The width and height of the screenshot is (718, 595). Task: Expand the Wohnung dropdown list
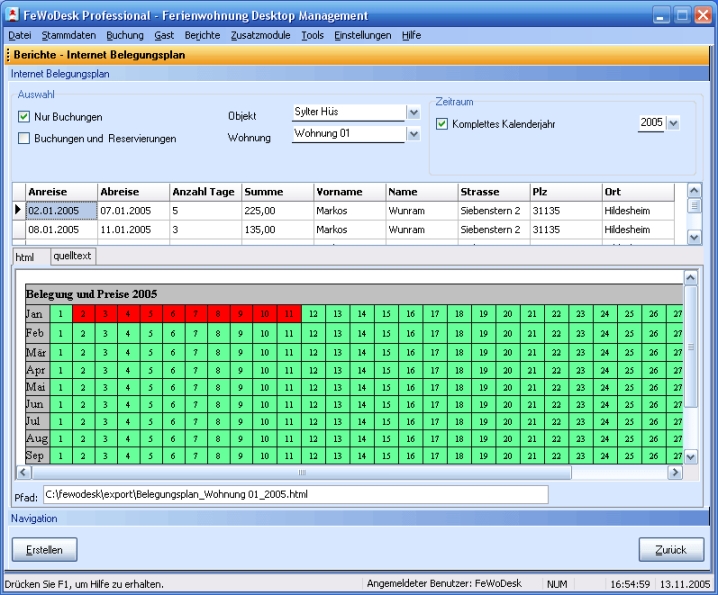[413, 134]
